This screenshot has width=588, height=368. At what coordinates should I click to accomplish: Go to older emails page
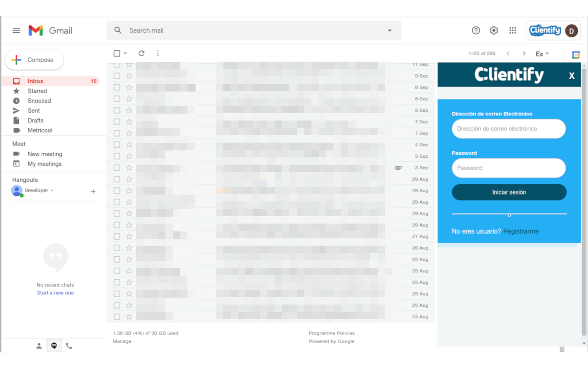[x=524, y=53]
